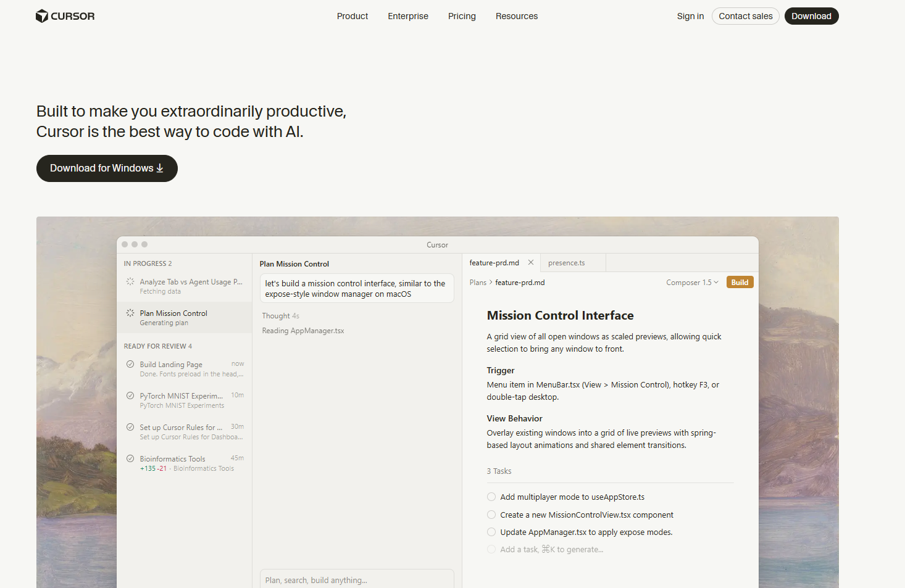Image resolution: width=905 pixels, height=588 pixels.
Task: Open the Build Landing Page review item
Action: (185, 369)
